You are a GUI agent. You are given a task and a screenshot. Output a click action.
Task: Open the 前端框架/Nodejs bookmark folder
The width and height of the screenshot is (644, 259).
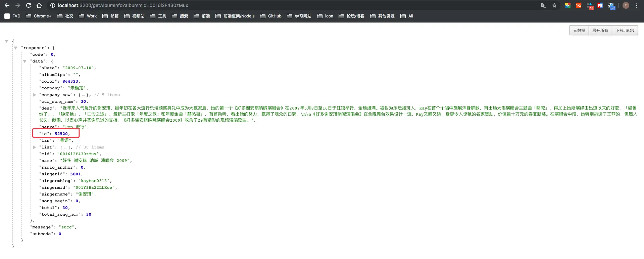pyautogui.click(x=235, y=16)
